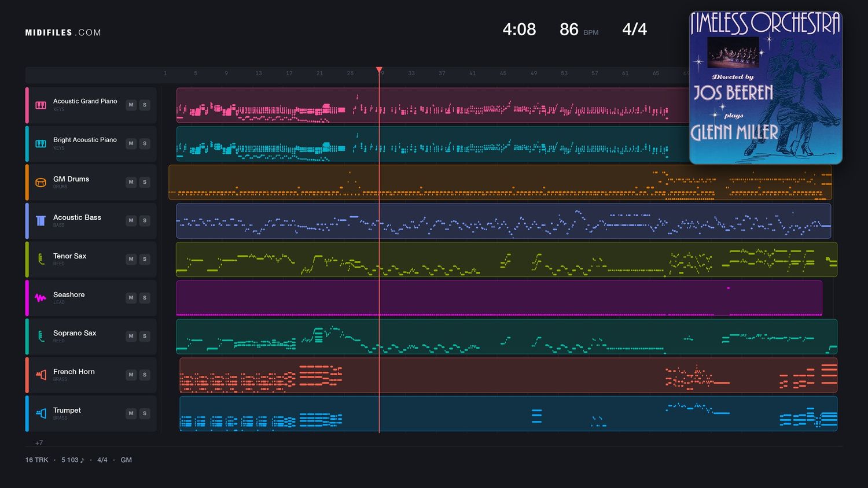
Task: Solo the French Horn track
Action: (145, 375)
